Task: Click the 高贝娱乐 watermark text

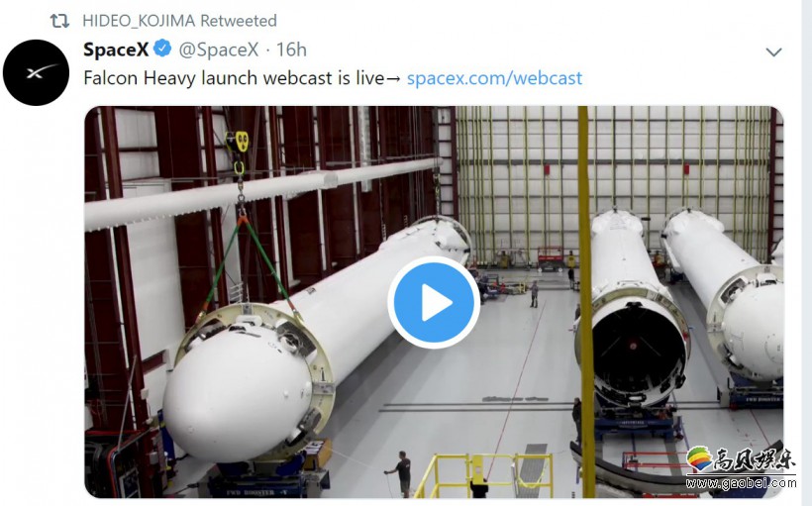Action: pos(754,457)
